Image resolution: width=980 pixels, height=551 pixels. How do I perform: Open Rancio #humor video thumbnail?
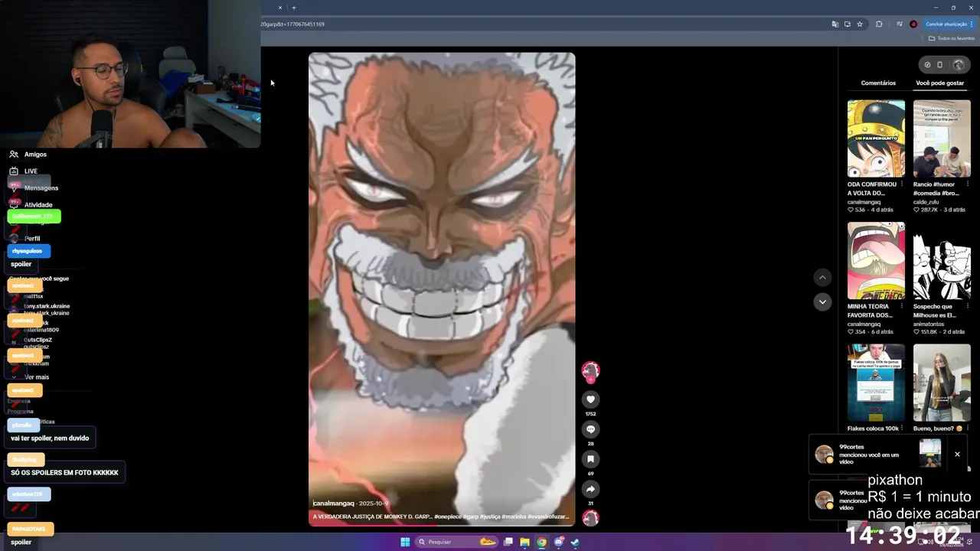(942, 139)
